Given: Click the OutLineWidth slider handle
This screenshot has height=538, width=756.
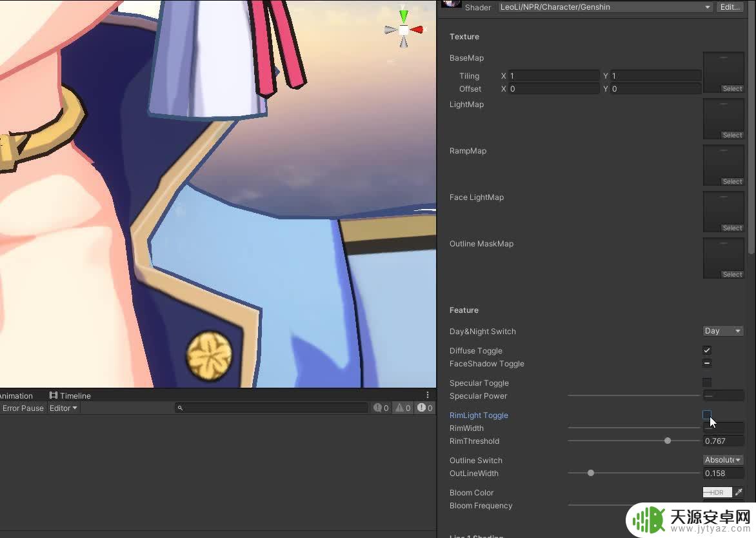Looking at the screenshot, I should [x=591, y=473].
